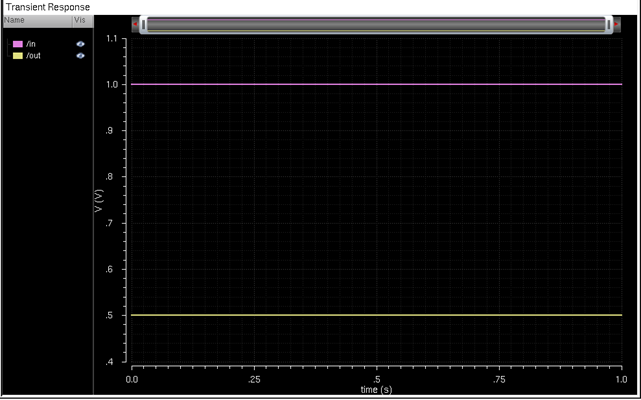
Task: Click the 0.0 x-axis tick label
Action: tap(132, 380)
